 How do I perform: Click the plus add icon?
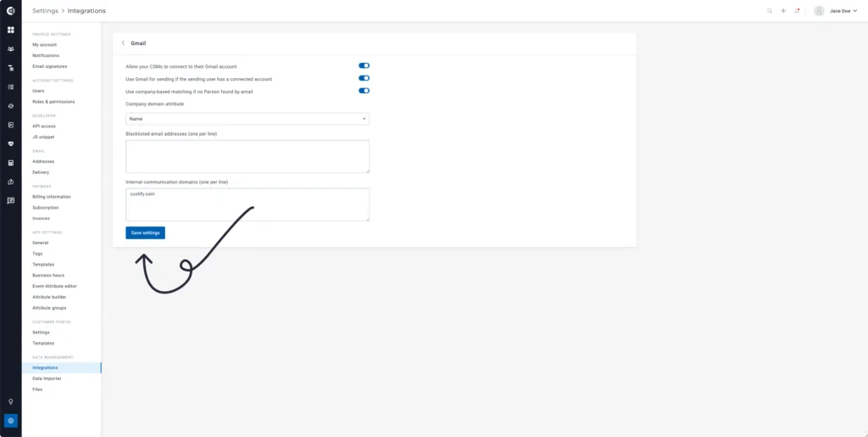click(x=783, y=10)
